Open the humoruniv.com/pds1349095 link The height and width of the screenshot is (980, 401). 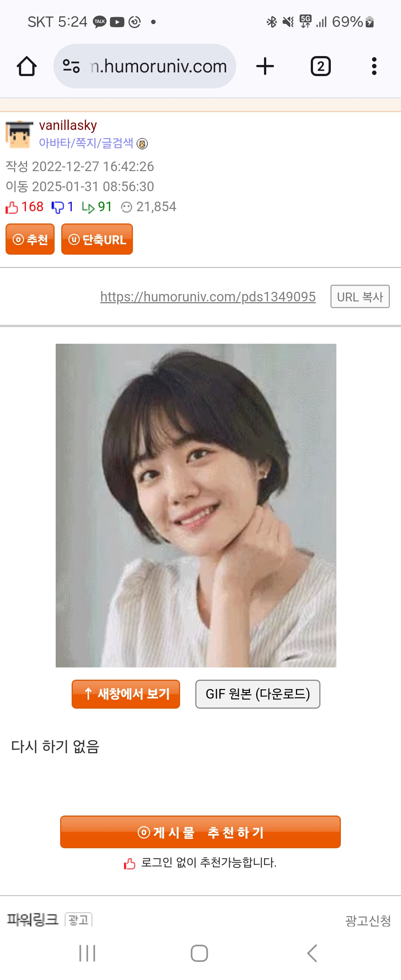pos(208,297)
